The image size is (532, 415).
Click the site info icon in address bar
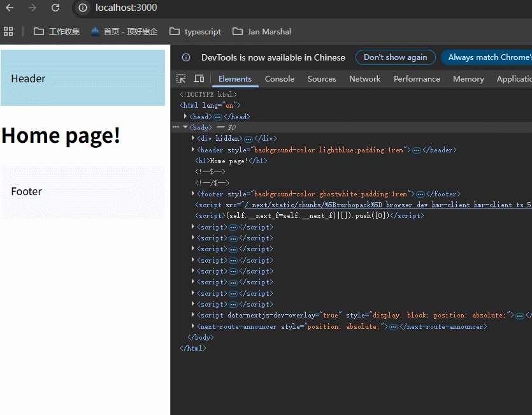[83, 8]
